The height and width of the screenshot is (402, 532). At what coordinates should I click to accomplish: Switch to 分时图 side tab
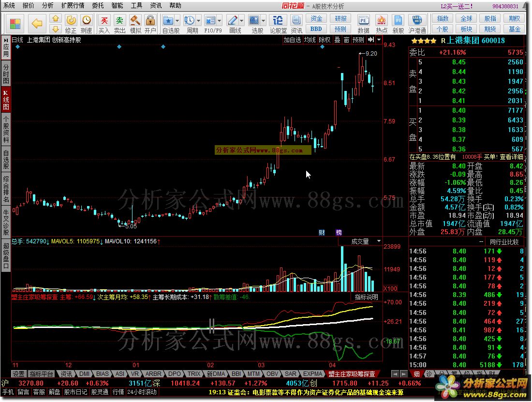[6, 73]
